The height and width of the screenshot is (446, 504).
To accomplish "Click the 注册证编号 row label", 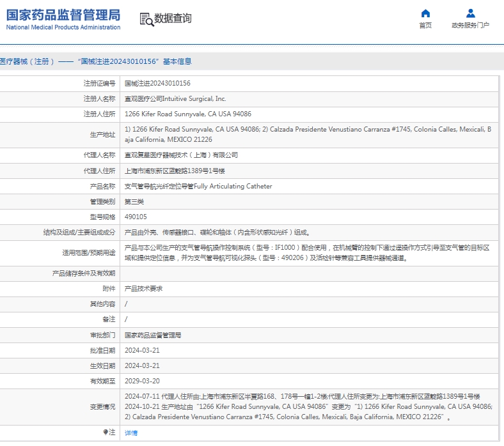I will [x=99, y=84].
